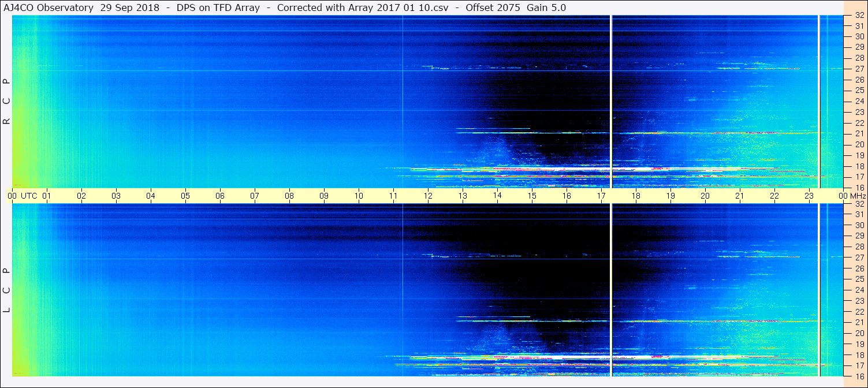Click the 21 hour mark on time axis
This screenshot has width=868, height=388.
[740, 196]
